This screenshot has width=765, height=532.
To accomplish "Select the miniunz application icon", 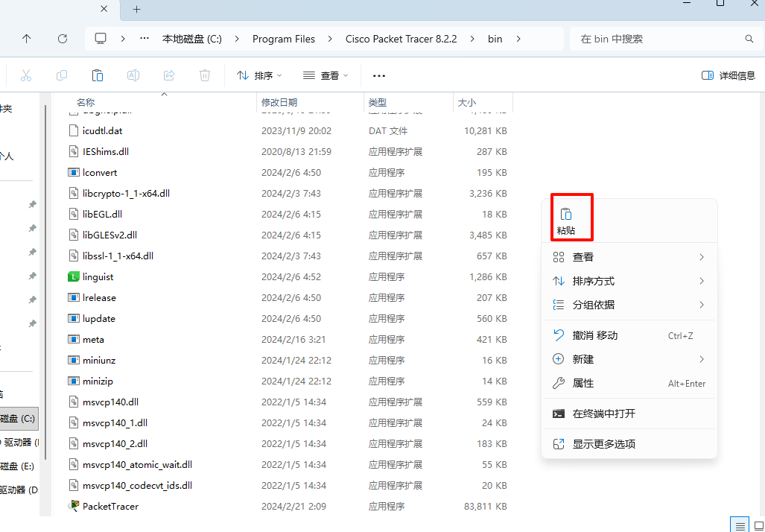I will click(x=73, y=360).
